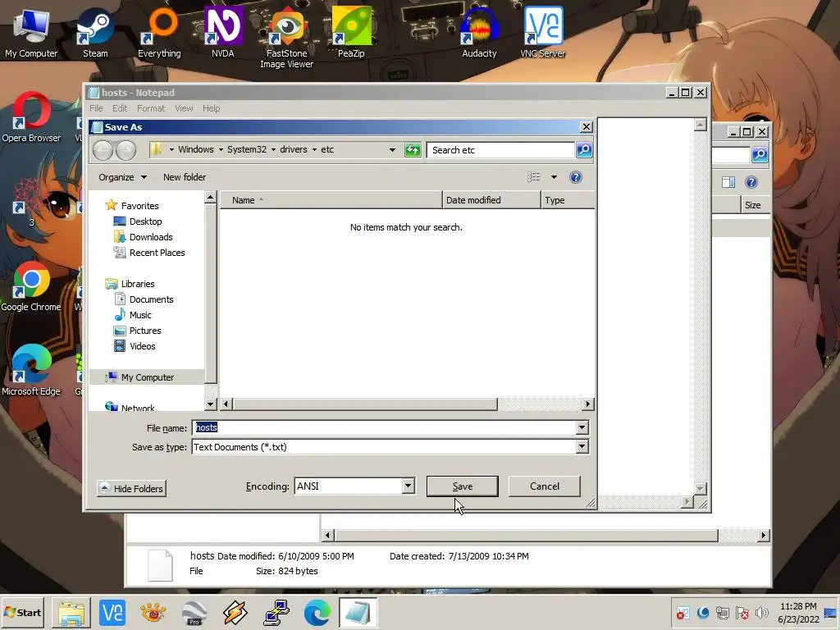Image resolution: width=840 pixels, height=630 pixels.
Task: Click the Start button
Action: (x=22, y=612)
